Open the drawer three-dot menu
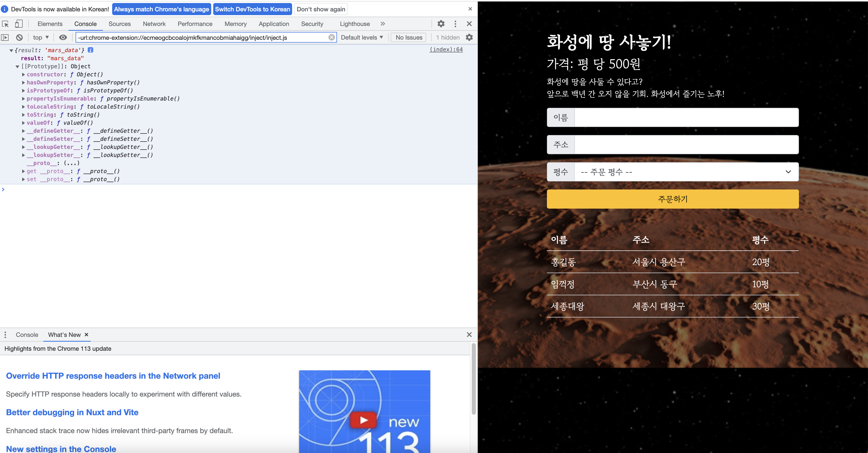Image resolution: width=868 pixels, height=453 pixels. point(5,335)
